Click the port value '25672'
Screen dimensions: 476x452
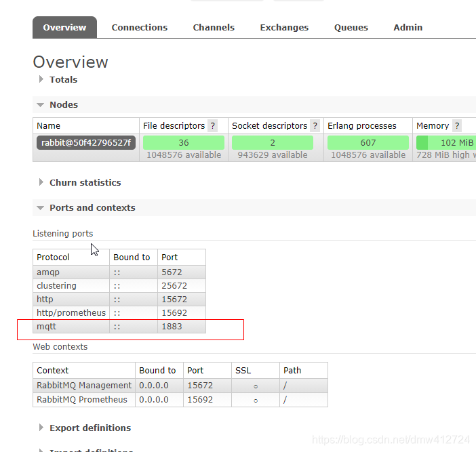[174, 286]
